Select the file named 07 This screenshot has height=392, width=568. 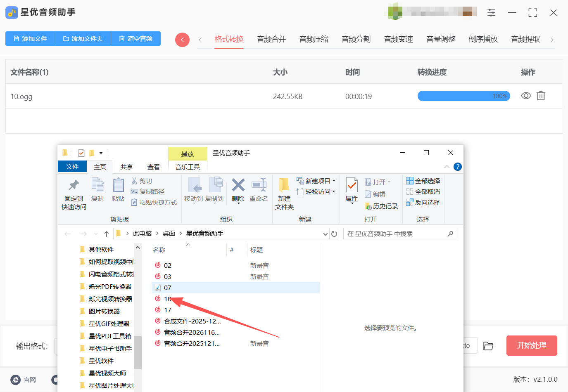tap(236, 288)
